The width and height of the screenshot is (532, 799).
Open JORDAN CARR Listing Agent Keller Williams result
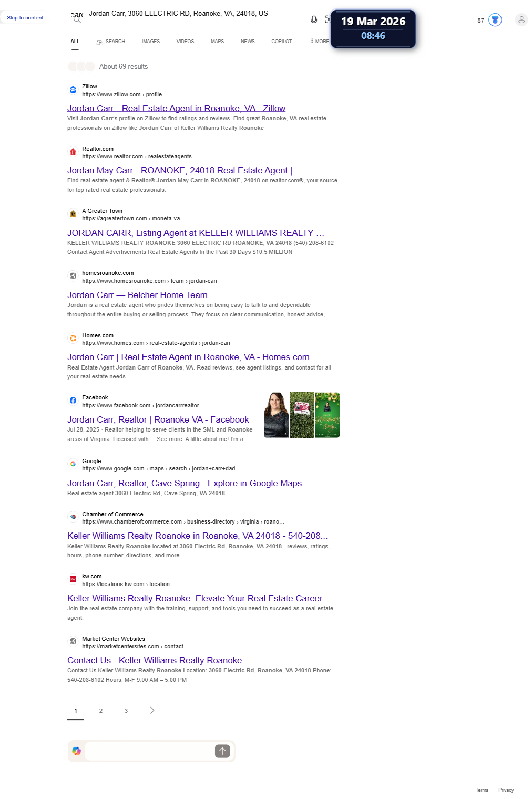[196, 233]
